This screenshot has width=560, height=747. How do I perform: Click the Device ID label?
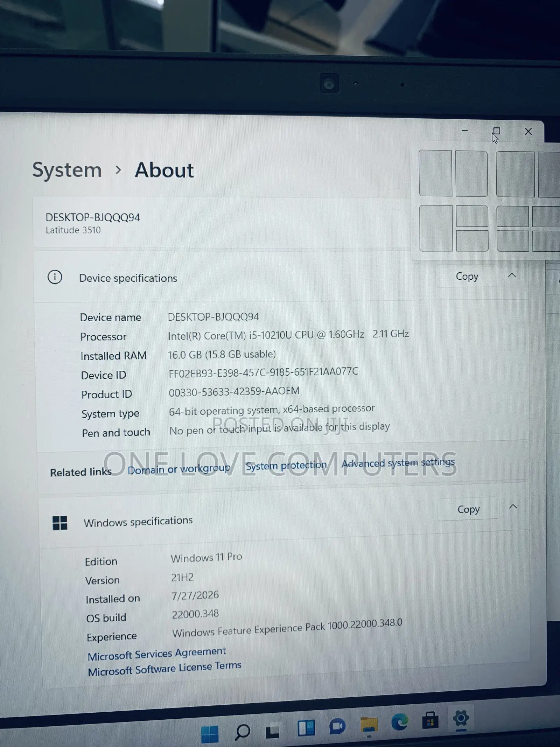click(104, 375)
